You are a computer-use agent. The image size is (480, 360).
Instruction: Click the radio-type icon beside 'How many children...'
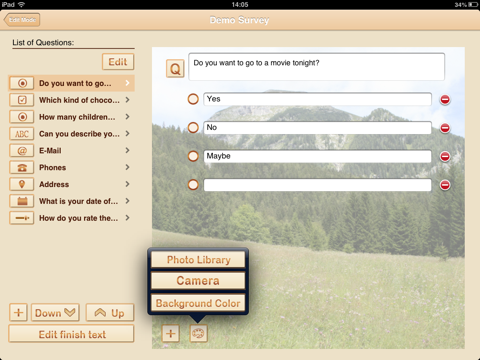click(22, 117)
